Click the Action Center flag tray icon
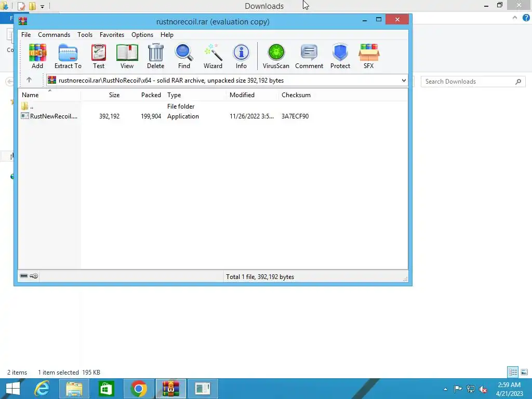Image resolution: width=532 pixels, height=399 pixels. (x=458, y=389)
